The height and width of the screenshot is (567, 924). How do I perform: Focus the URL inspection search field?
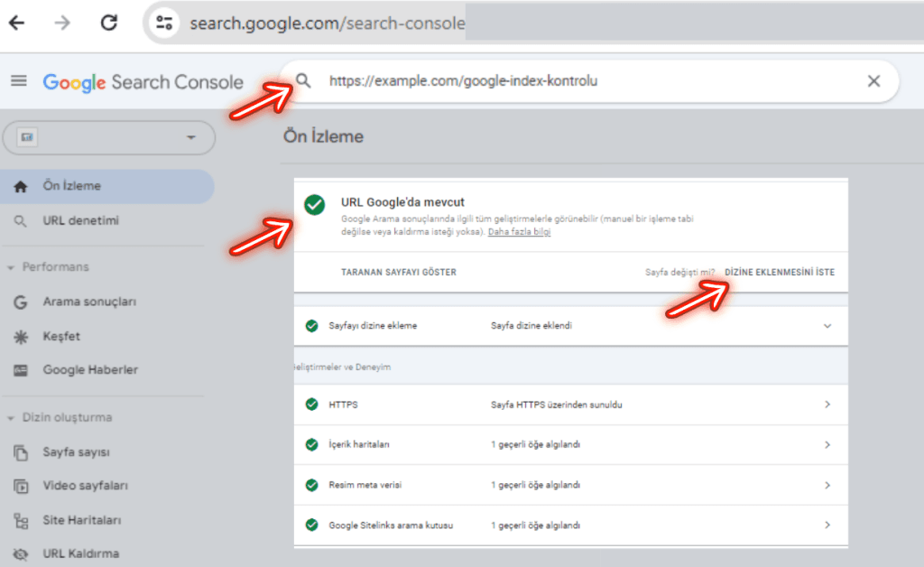click(x=589, y=80)
